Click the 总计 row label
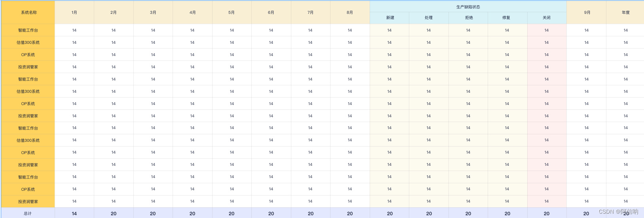 pyautogui.click(x=28, y=213)
